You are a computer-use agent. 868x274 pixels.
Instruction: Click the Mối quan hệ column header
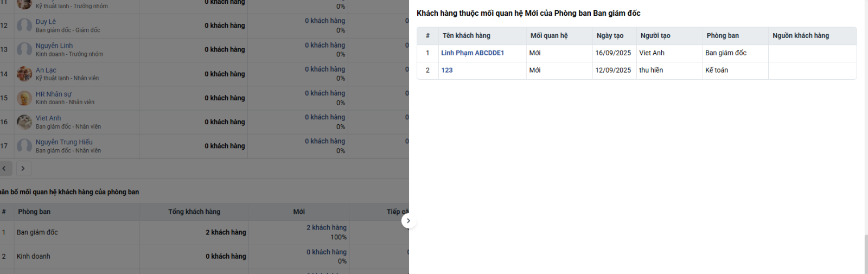point(549,36)
